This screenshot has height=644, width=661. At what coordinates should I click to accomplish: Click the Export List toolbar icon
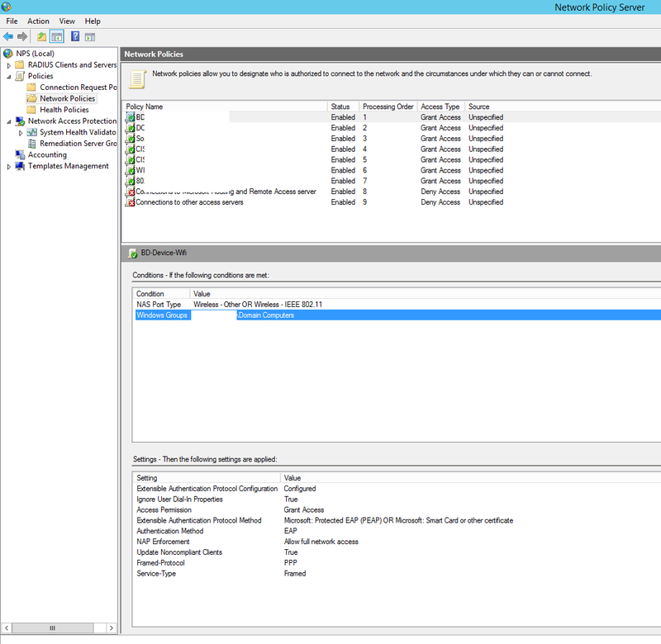point(40,36)
